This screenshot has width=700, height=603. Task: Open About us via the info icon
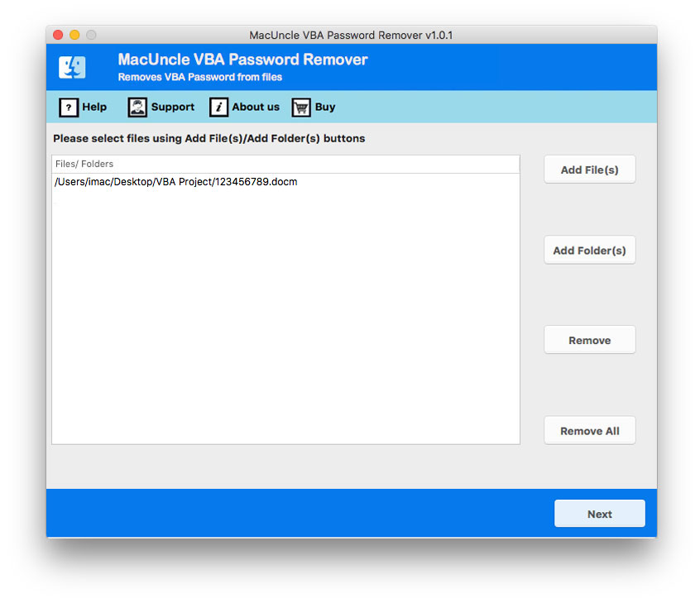[218, 107]
